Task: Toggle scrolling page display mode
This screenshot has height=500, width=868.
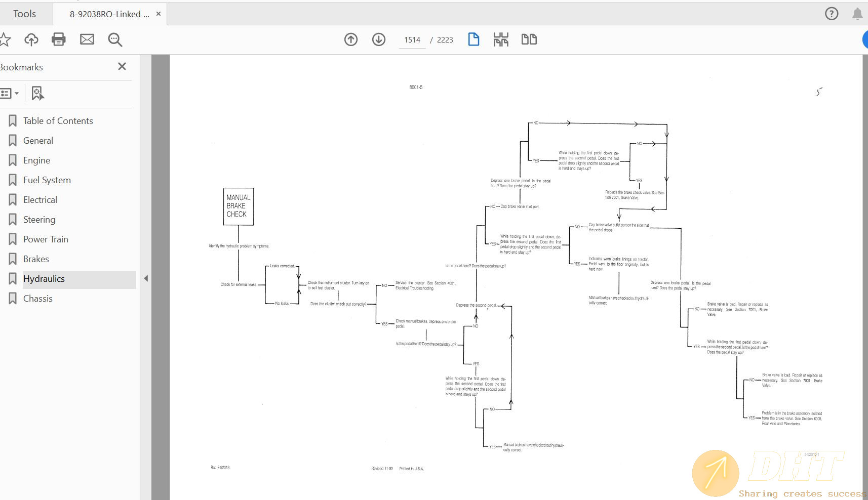Action: [x=501, y=39]
